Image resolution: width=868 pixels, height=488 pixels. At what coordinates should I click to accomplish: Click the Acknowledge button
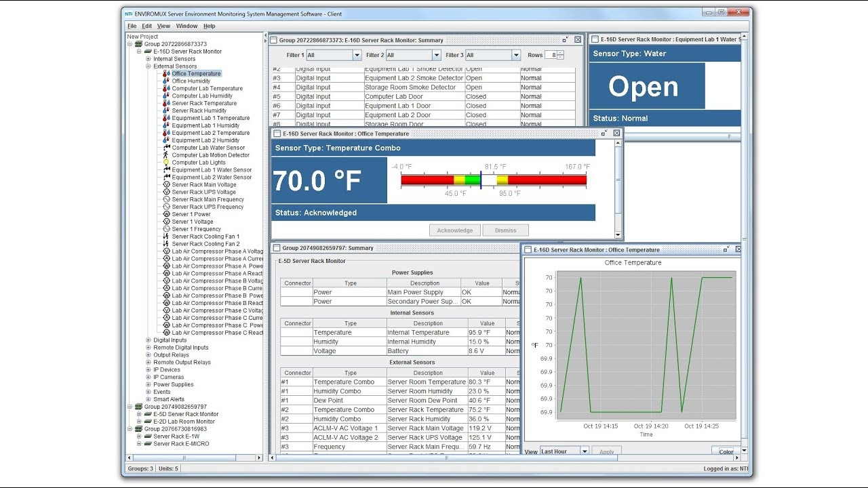pyautogui.click(x=455, y=230)
